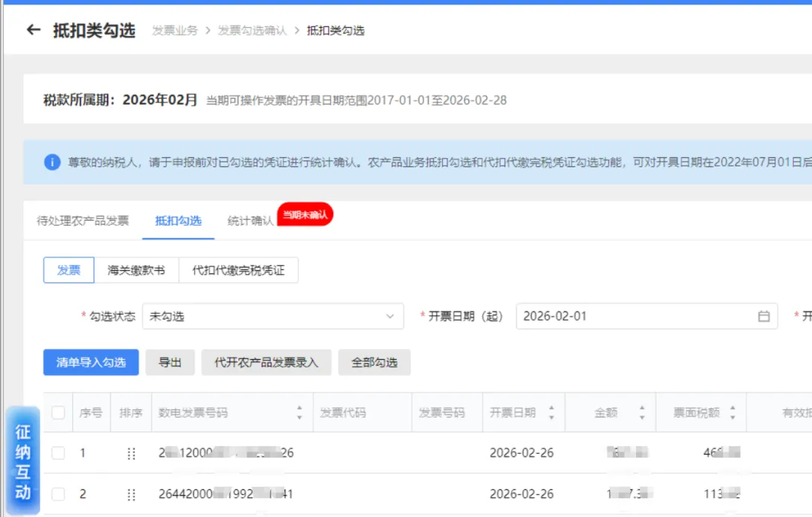
Task: Select the 海关缴款书 sub-tab
Action: coord(136,270)
